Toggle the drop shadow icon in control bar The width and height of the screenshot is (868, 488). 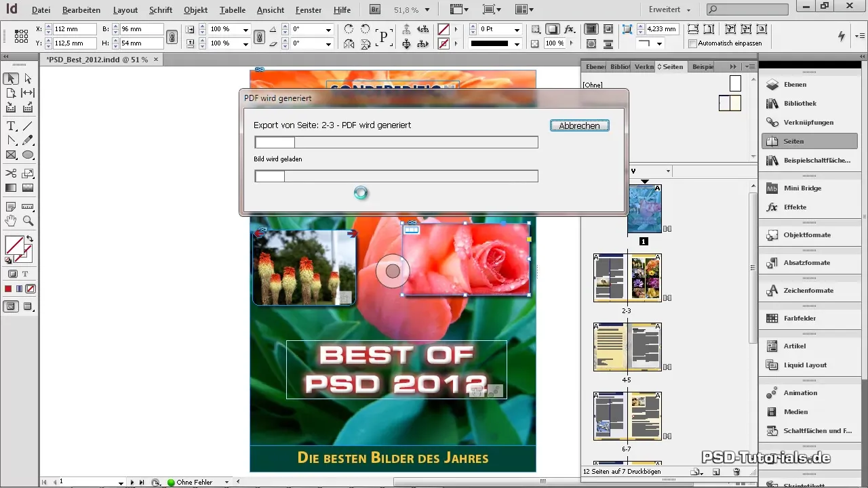[553, 30]
